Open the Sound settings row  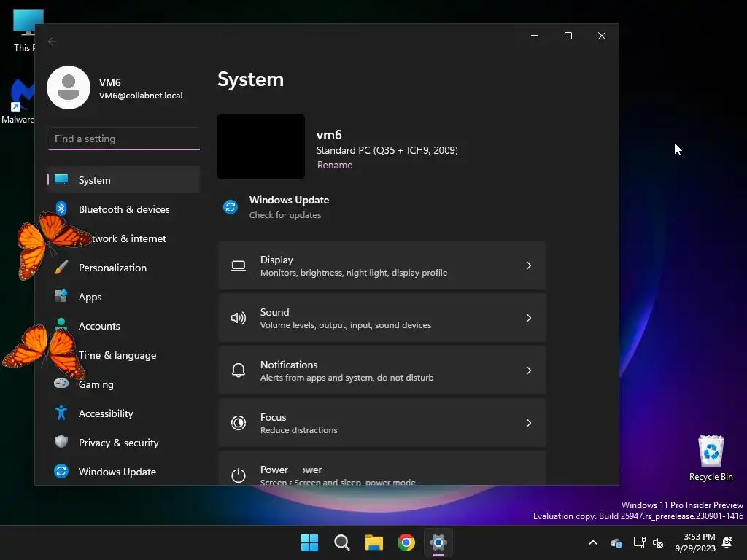[x=382, y=318]
